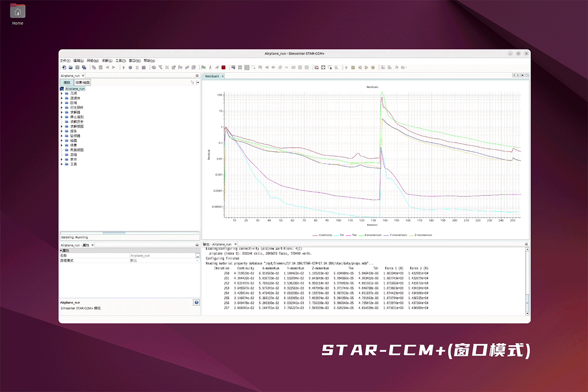Open the tree panel dropdown arrow menu
Screen dimensions: 588x392
(197, 83)
